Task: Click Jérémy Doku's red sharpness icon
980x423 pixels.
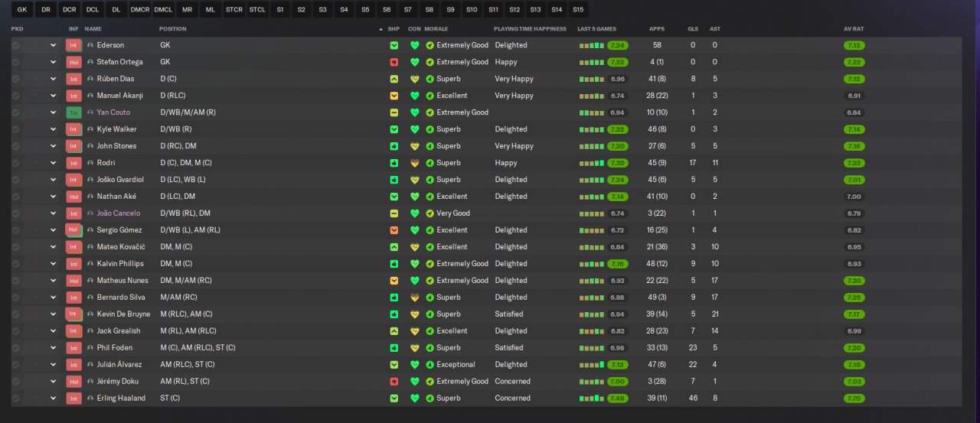Action: pos(394,382)
